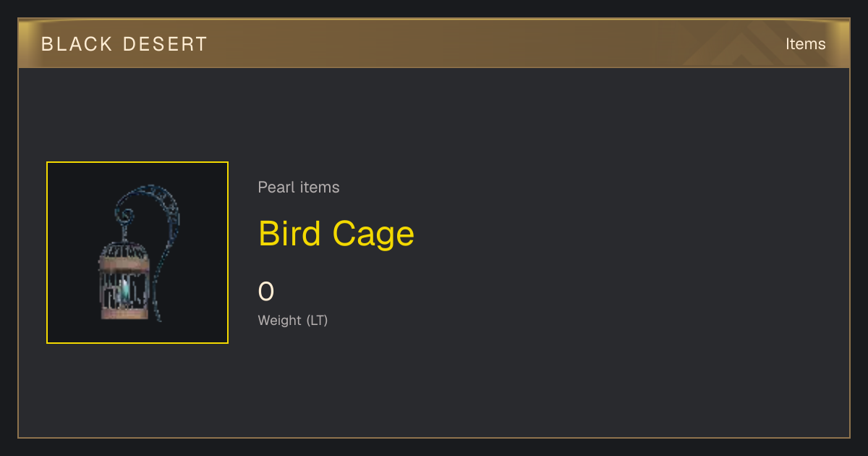Click the weight value 0
868x456 pixels.
click(x=266, y=292)
